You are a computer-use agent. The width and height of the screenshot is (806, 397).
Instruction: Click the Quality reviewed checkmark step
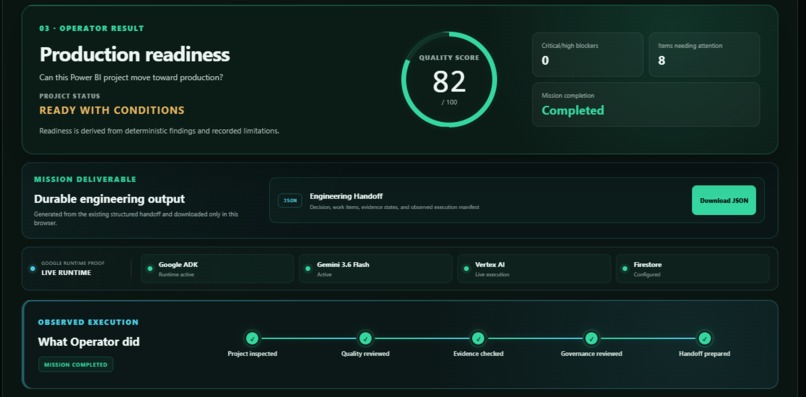[365, 338]
